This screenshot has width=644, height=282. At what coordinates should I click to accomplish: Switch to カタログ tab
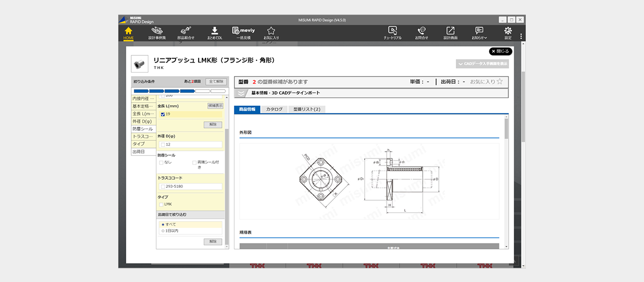click(274, 109)
